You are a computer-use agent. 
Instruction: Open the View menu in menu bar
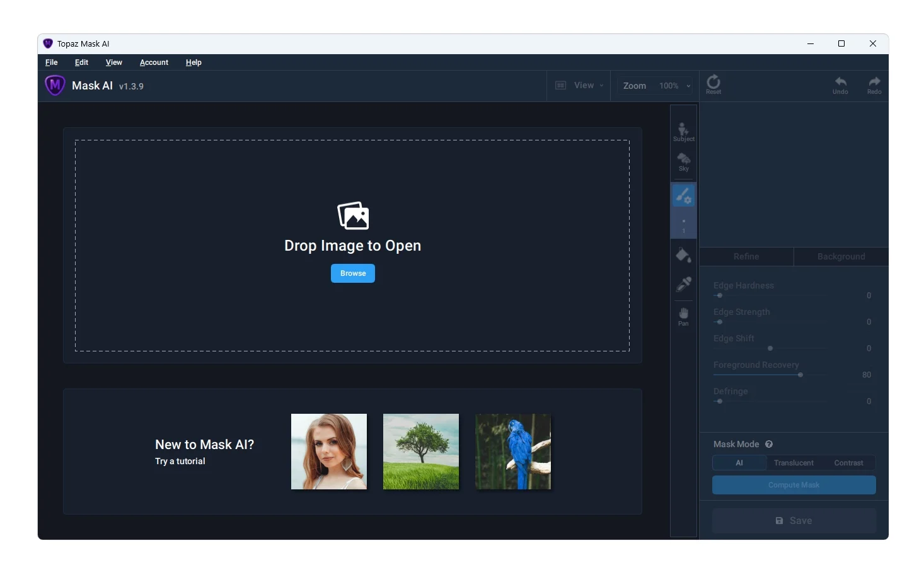tap(114, 62)
